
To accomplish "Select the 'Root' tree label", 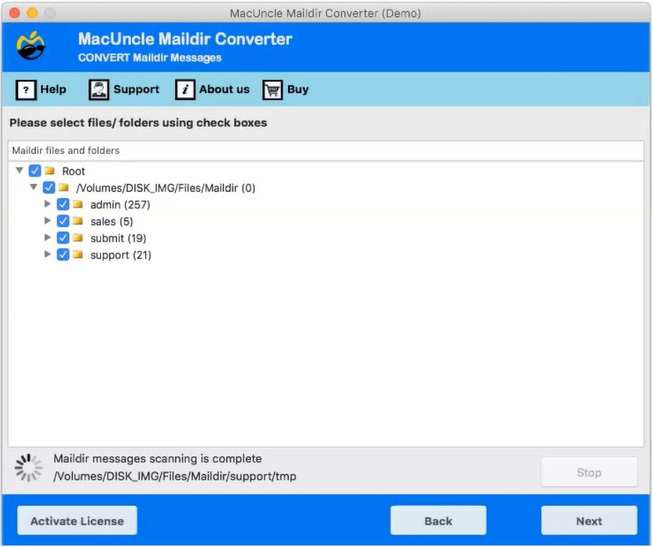I will pyautogui.click(x=73, y=171).
